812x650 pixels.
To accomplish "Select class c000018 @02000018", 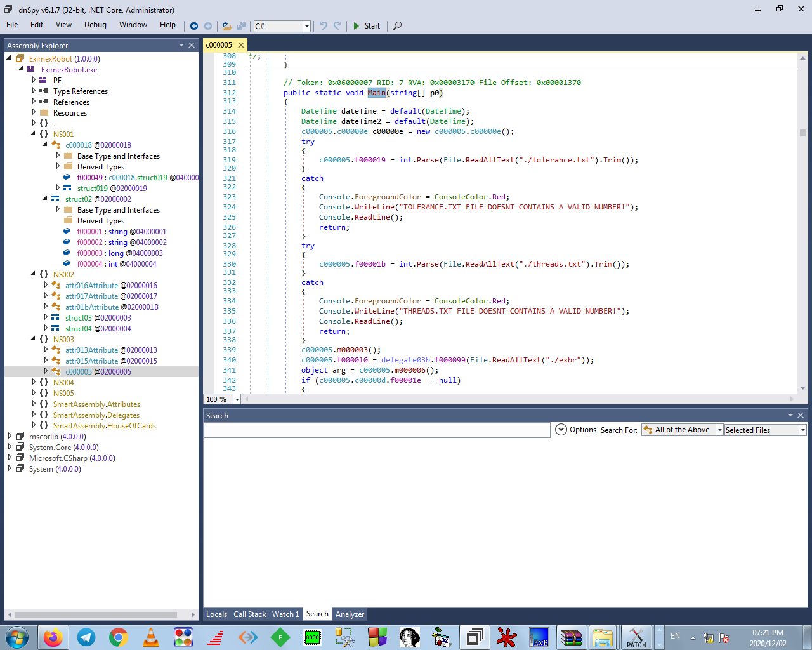I will point(98,145).
